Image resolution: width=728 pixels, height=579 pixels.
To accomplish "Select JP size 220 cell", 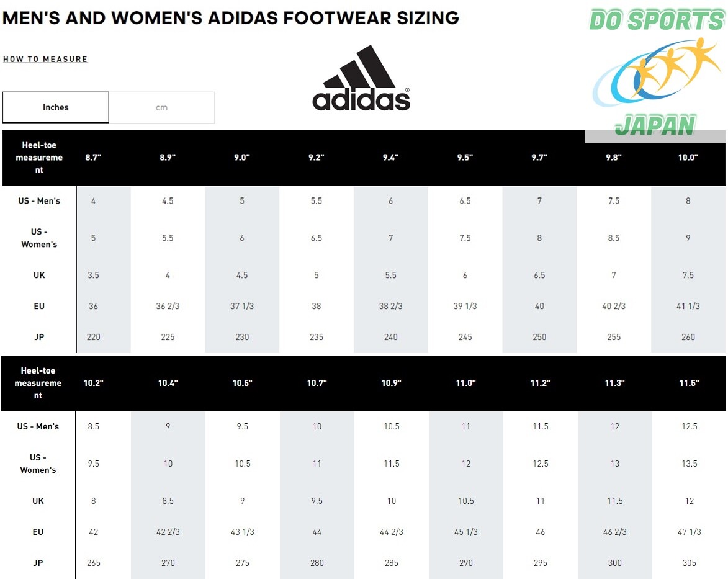I will (93, 337).
